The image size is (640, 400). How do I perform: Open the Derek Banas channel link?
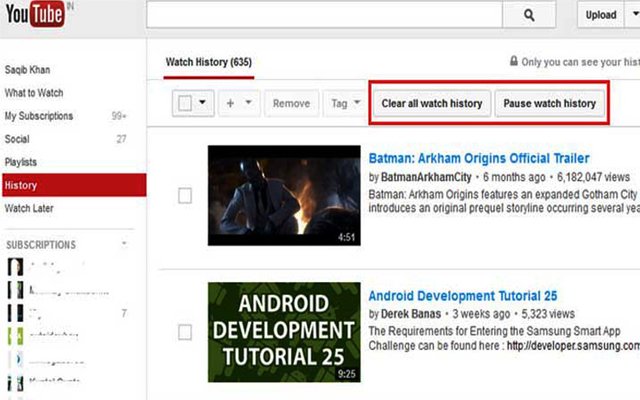pos(411,314)
